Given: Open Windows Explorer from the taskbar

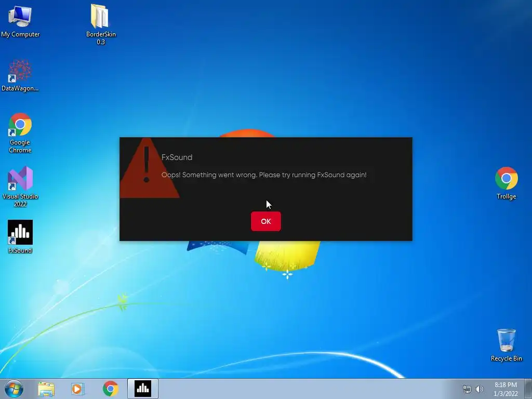Looking at the screenshot, I should [46, 389].
